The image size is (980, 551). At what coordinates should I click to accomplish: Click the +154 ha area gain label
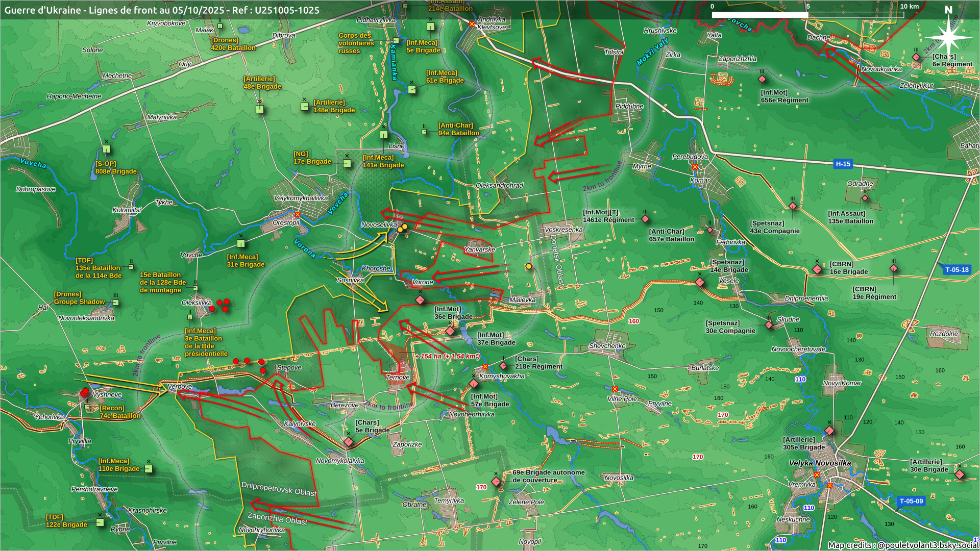447,356
